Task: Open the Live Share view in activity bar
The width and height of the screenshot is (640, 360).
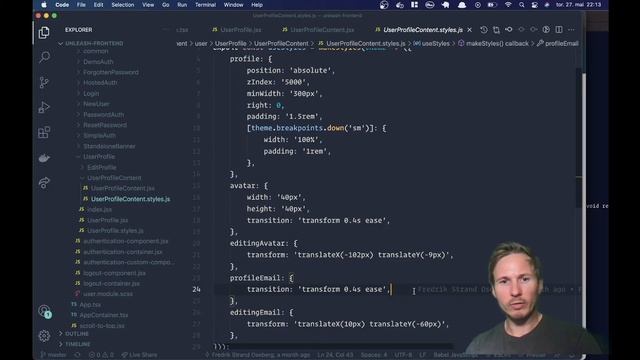Action: click(x=44, y=183)
